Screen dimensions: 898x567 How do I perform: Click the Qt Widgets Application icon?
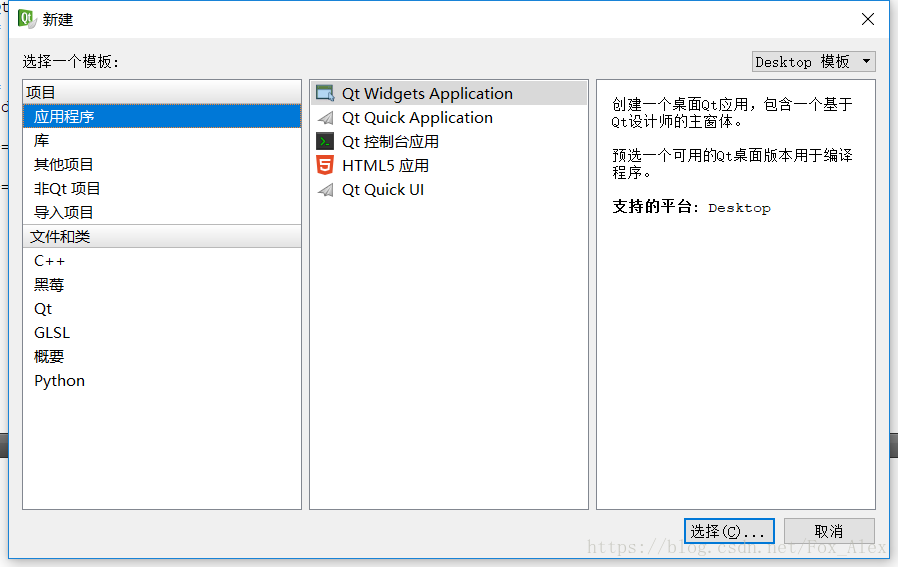pos(325,93)
